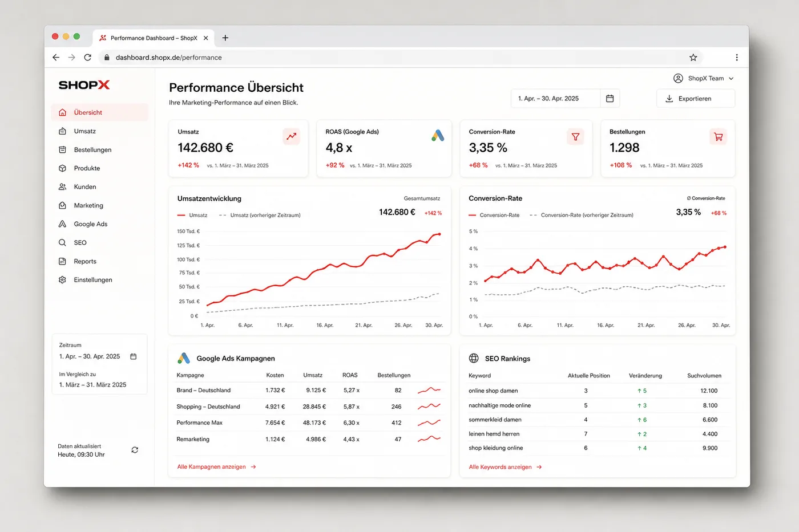Click the funnel icon on Conversion-Rate card

pyautogui.click(x=575, y=137)
